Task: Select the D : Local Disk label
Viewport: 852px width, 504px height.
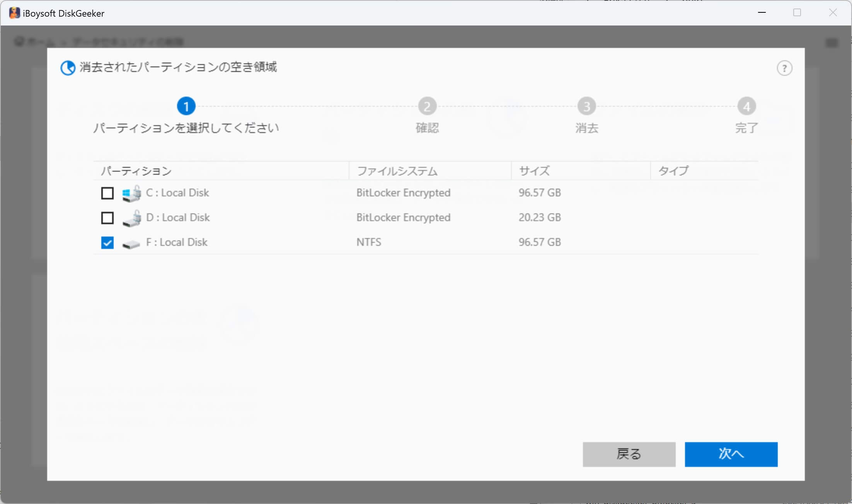Action: pyautogui.click(x=178, y=218)
